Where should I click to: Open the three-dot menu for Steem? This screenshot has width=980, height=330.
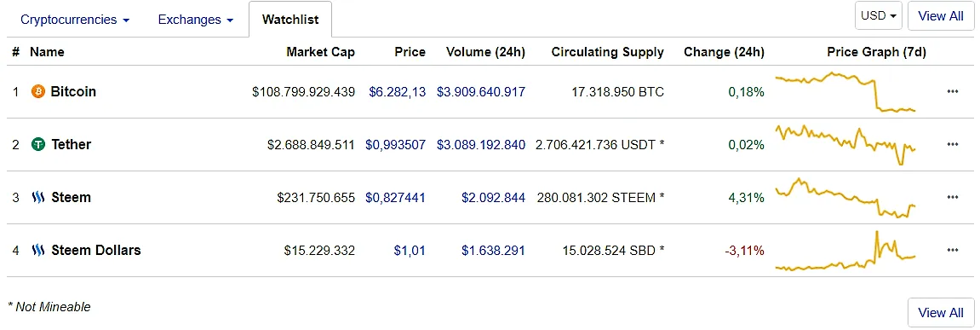(x=953, y=197)
